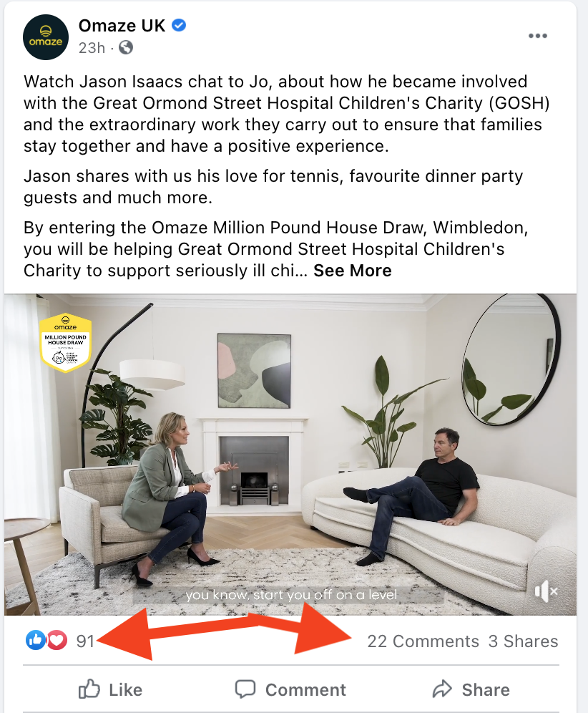Toggle Like on the post
The image size is (588, 713).
pyautogui.click(x=110, y=689)
